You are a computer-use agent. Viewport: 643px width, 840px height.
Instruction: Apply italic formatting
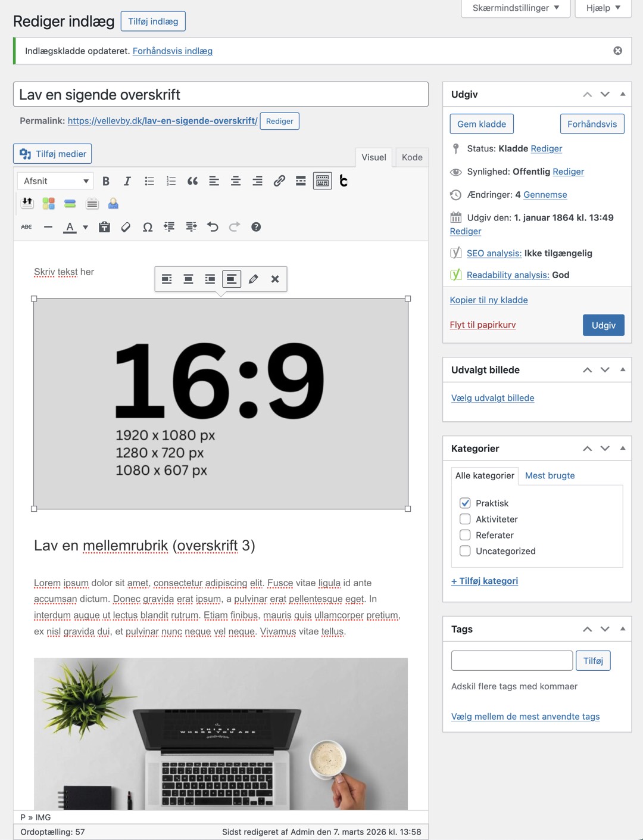click(127, 181)
